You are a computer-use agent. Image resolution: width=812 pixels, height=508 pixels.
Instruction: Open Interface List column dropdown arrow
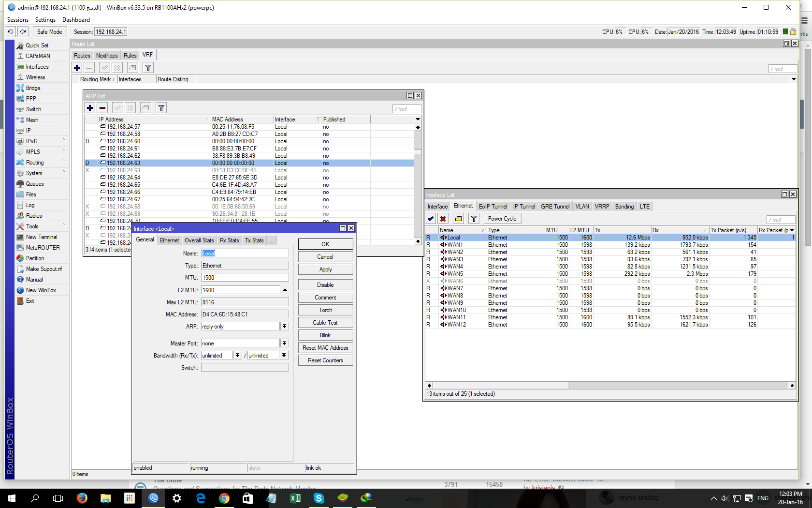[x=792, y=230]
